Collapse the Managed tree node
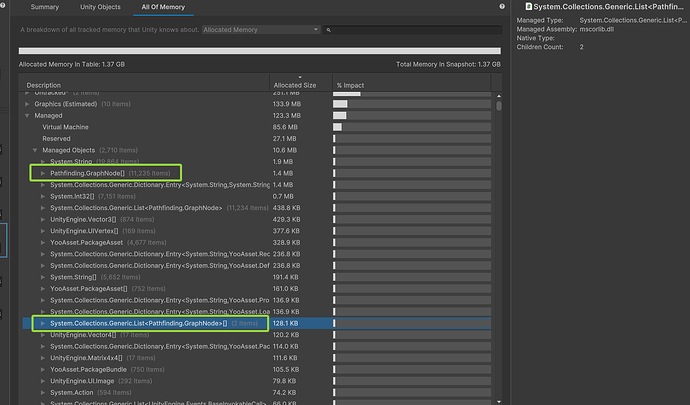The height and width of the screenshot is (405, 690). (27, 116)
